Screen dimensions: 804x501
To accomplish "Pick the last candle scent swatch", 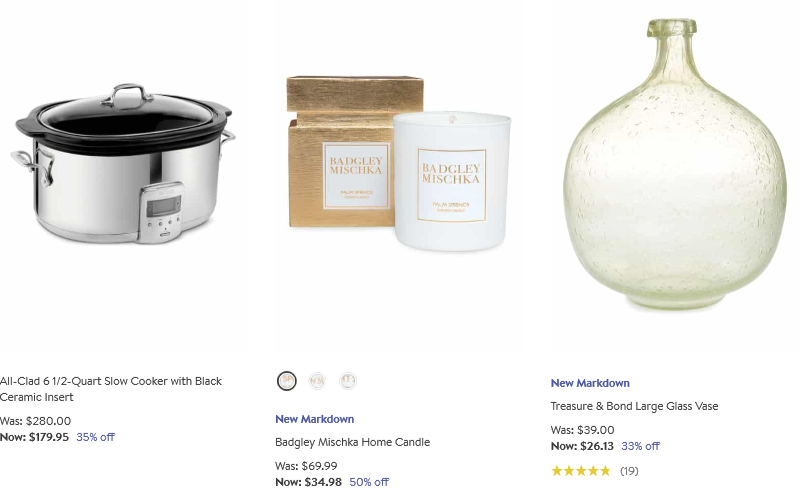I will 348,381.
